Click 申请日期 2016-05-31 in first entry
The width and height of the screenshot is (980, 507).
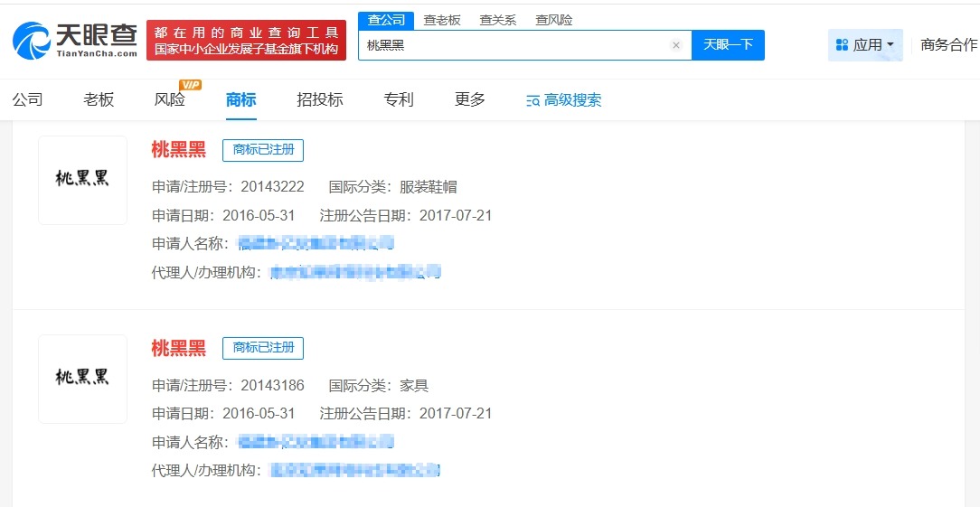223,216
